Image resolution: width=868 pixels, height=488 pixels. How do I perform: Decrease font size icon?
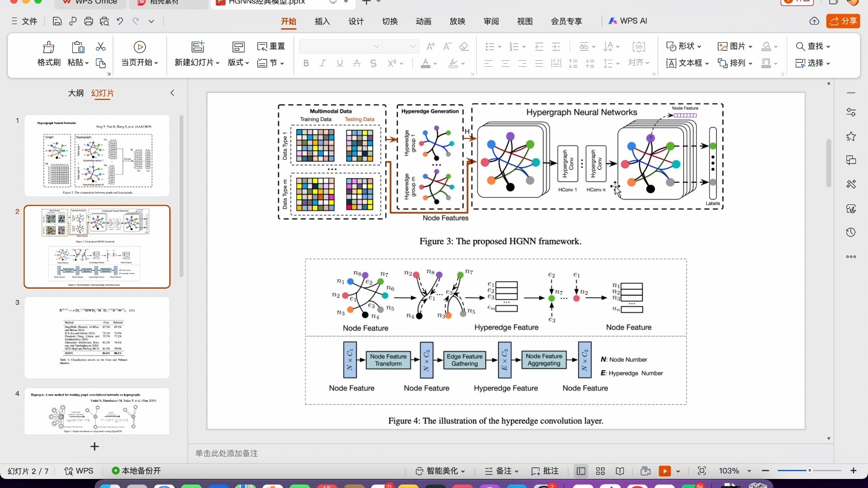(x=447, y=46)
